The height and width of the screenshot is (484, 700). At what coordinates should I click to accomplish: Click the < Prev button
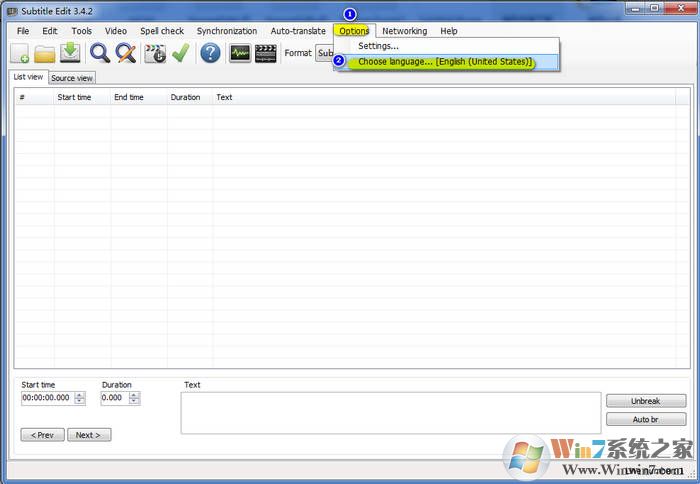[x=42, y=435]
